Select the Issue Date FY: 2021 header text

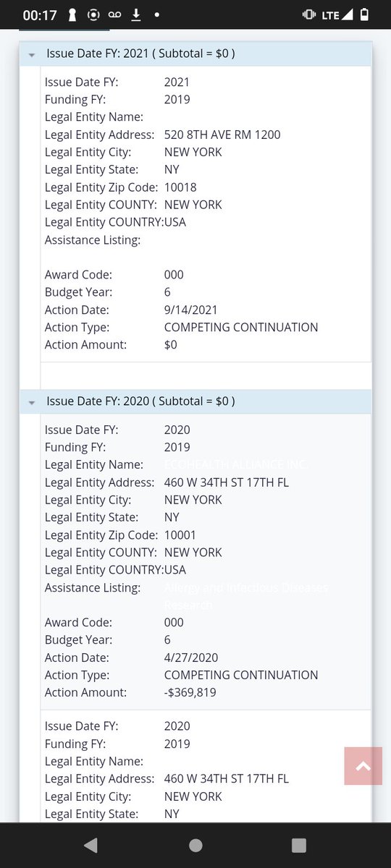click(x=140, y=54)
